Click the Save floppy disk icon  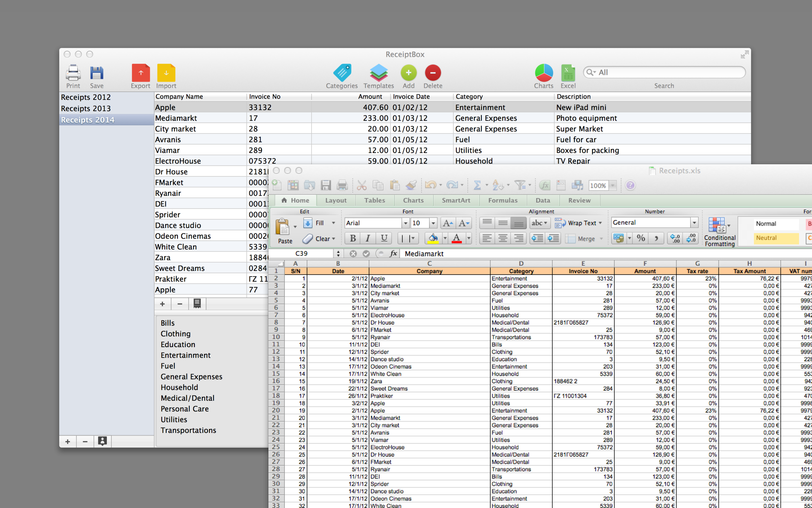pos(97,73)
